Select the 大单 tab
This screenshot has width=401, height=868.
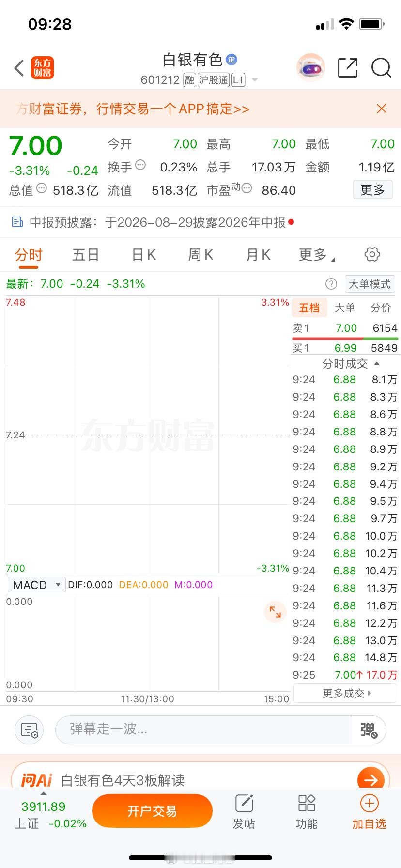coord(345,308)
